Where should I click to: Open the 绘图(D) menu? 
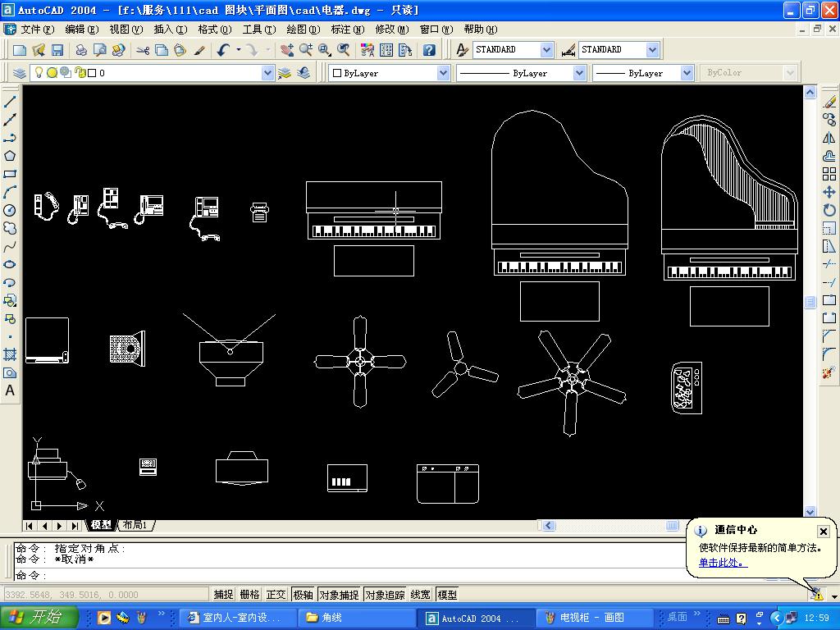pyautogui.click(x=303, y=30)
